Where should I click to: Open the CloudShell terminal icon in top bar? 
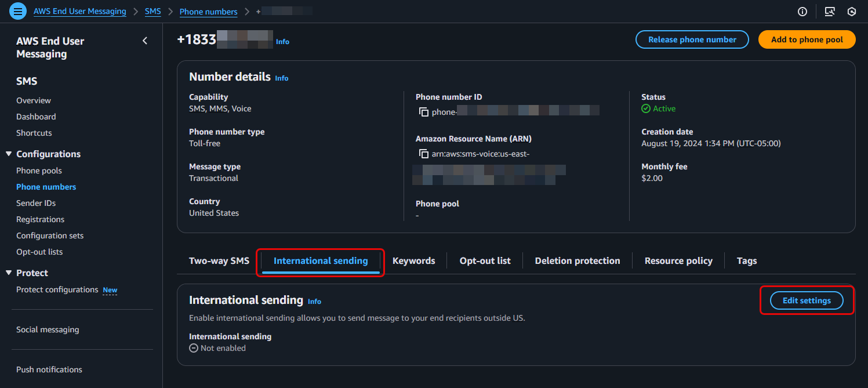point(830,11)
